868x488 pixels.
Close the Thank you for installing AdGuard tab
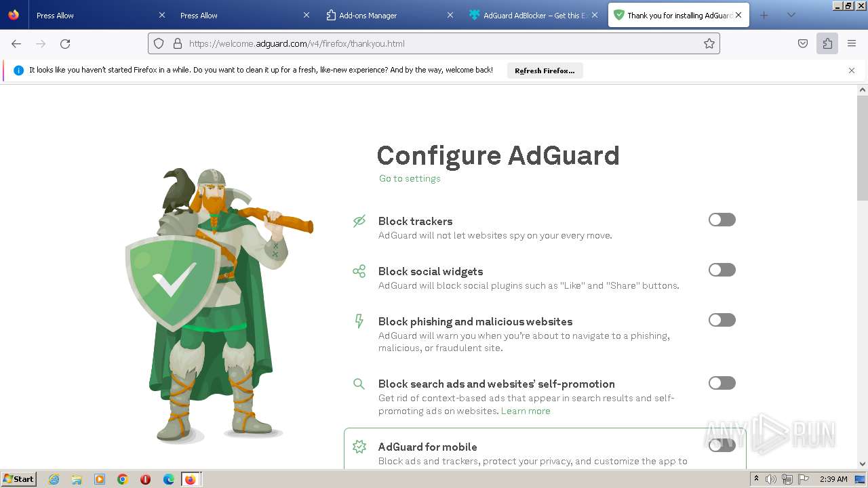[x=738, y=15]
